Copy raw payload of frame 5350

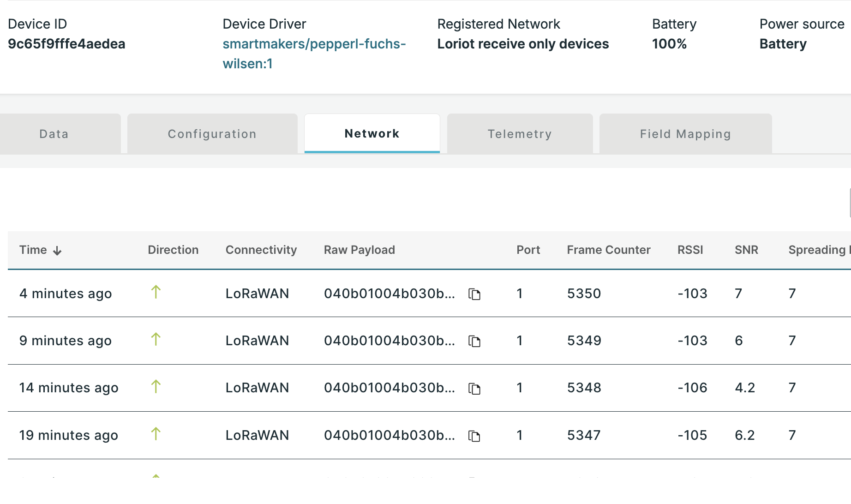point(474,294)
